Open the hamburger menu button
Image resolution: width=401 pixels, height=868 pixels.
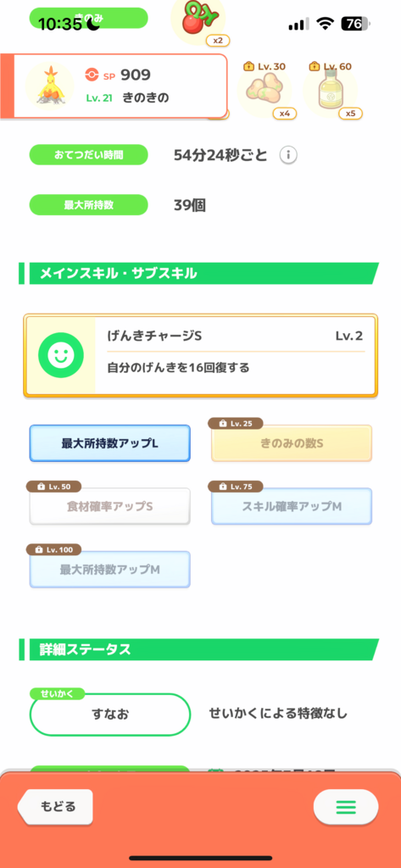346,808
